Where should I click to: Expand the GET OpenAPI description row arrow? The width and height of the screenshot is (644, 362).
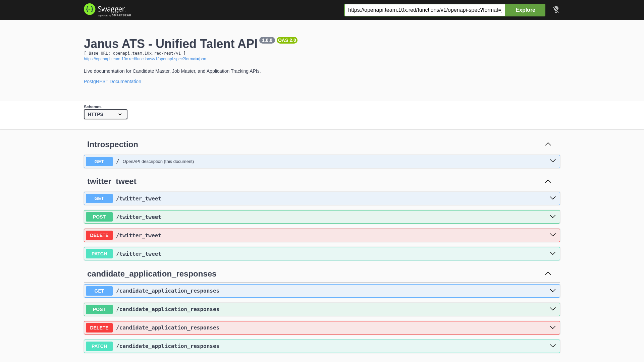552,161
